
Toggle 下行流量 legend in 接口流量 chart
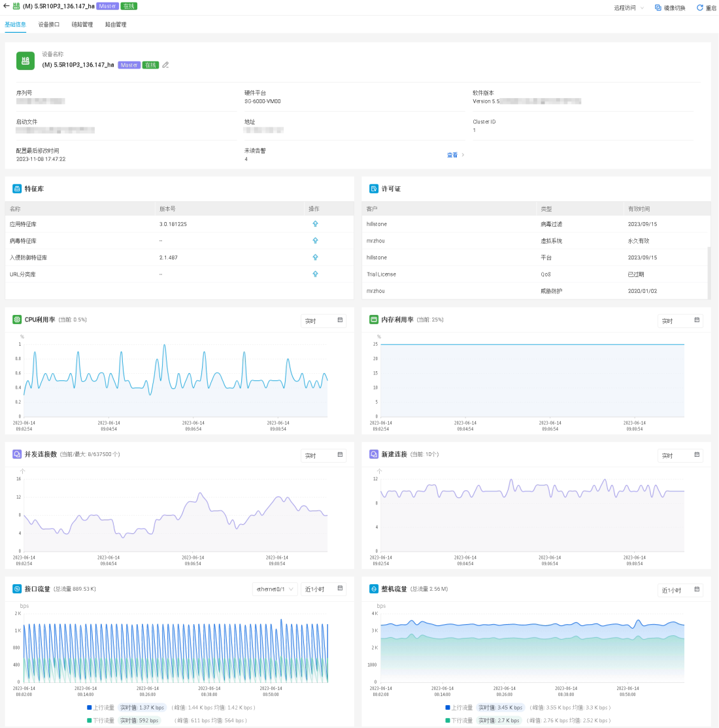click(103, 720)
